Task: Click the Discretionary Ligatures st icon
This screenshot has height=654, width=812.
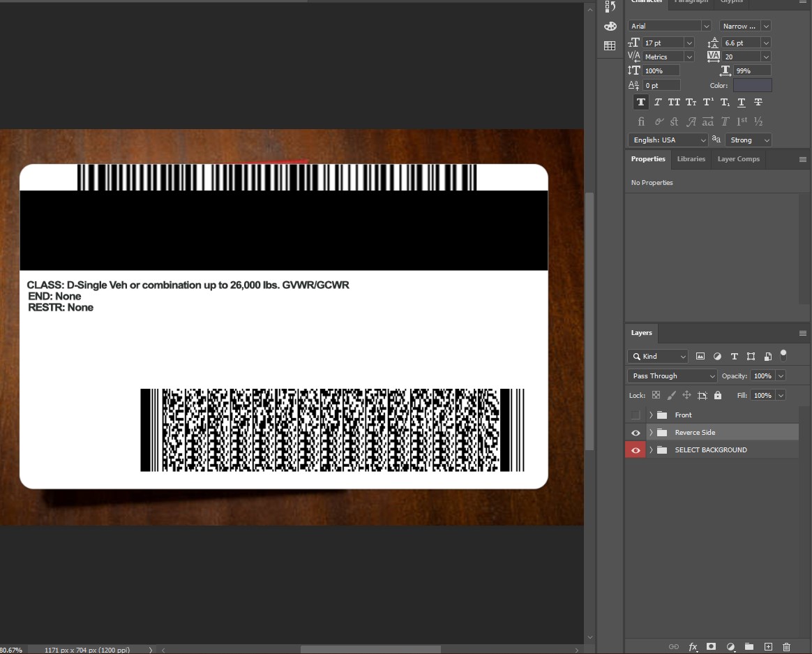Action: click(x=674, y=121)
